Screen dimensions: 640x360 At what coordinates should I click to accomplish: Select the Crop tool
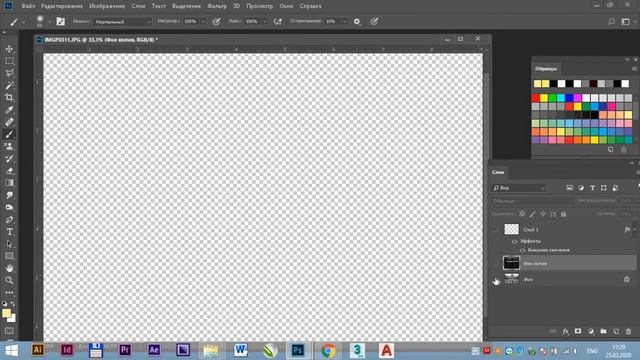[x=9, y=98]
